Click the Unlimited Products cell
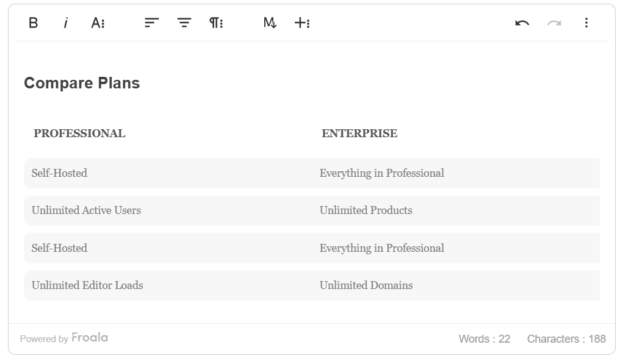Image resolution: width=631 pixels, height=364 pixels. pos(366,210)
